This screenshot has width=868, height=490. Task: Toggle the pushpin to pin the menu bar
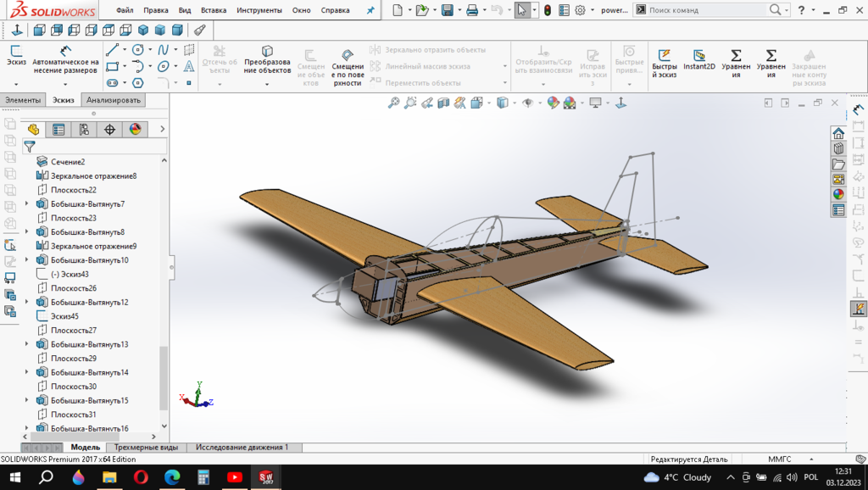[x=370, y=10]
